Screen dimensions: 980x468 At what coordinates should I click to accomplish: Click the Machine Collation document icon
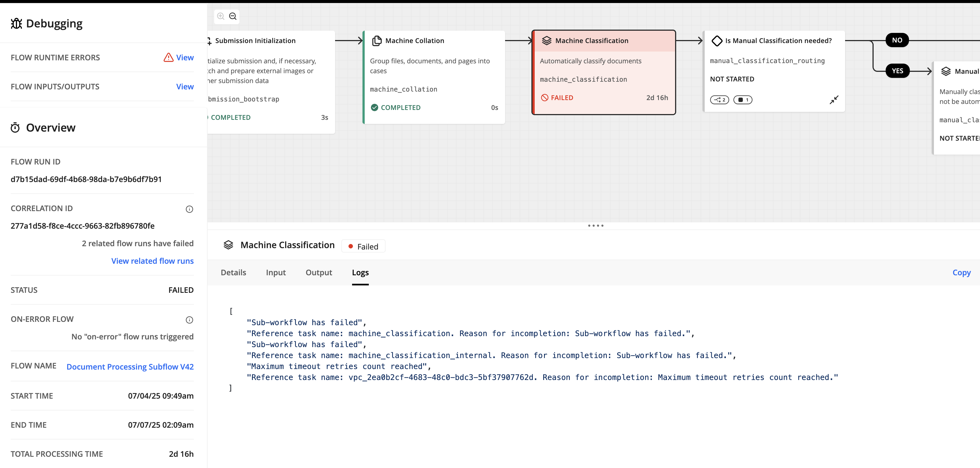coord(377,41)
